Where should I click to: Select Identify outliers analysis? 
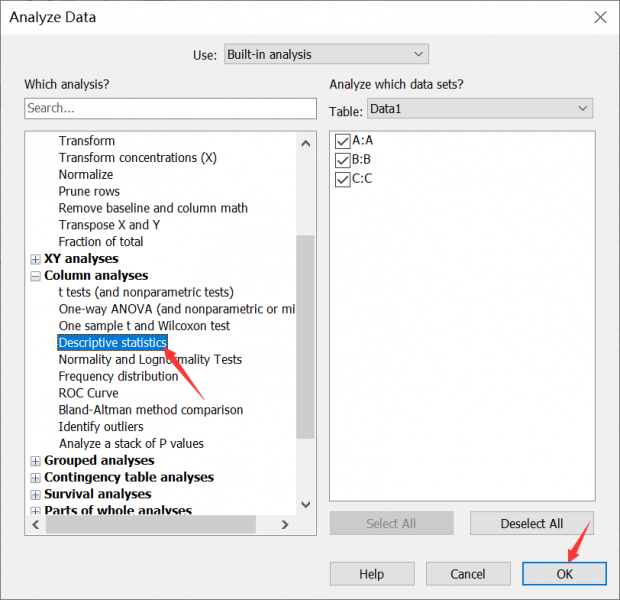(x=101, y=427)
